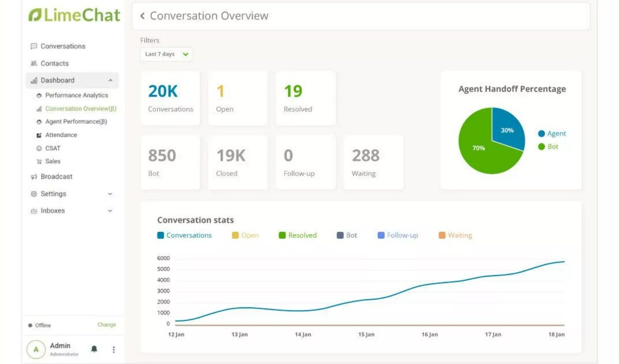Go back using the Conversation Overview arrow
Viewport: 620px width, 364px height.
point(142,16)
